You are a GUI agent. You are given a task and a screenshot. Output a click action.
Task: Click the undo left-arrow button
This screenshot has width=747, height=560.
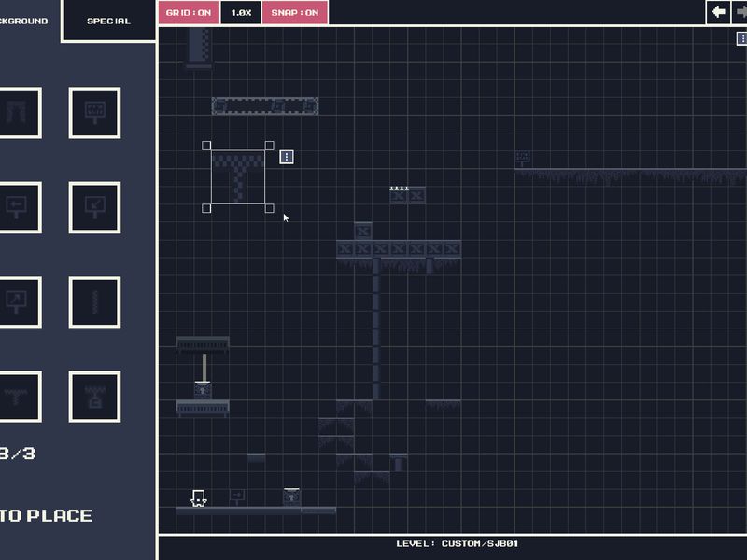[x=718, y=11]
